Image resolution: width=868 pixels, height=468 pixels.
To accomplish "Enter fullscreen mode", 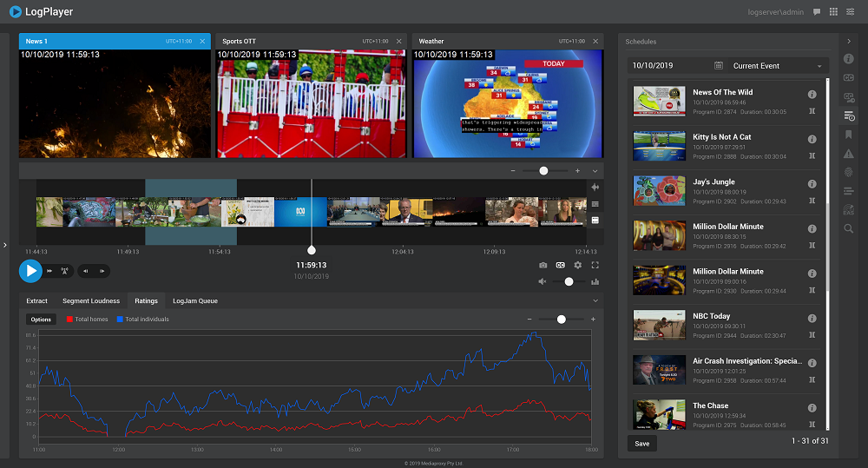I will [x=595, y=266].
